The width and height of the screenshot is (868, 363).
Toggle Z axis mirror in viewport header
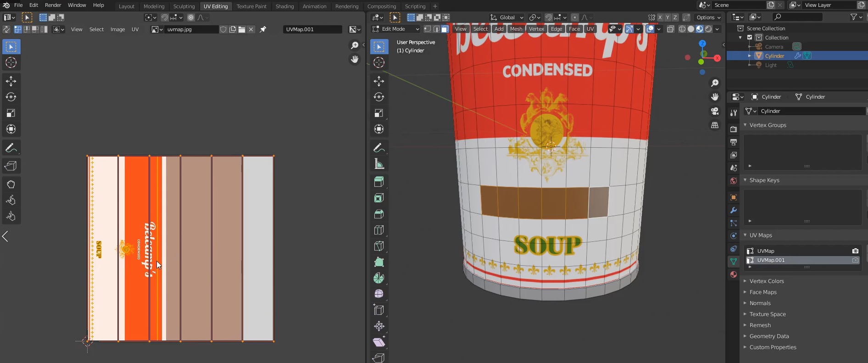675,17
